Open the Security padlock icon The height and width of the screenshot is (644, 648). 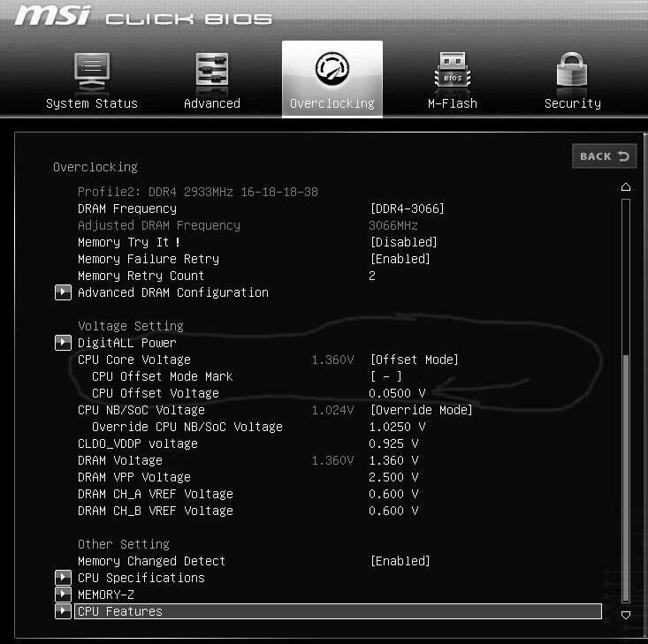coord(572,69)
